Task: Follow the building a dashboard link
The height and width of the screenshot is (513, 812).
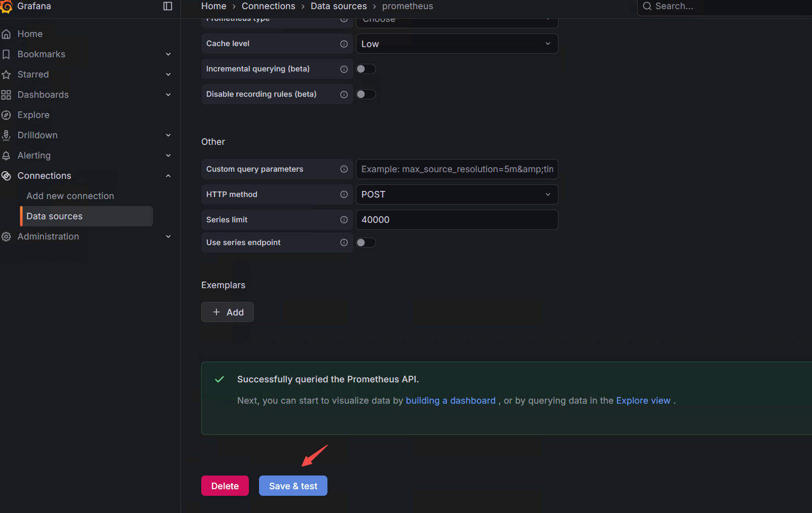Action: point(451,401)
